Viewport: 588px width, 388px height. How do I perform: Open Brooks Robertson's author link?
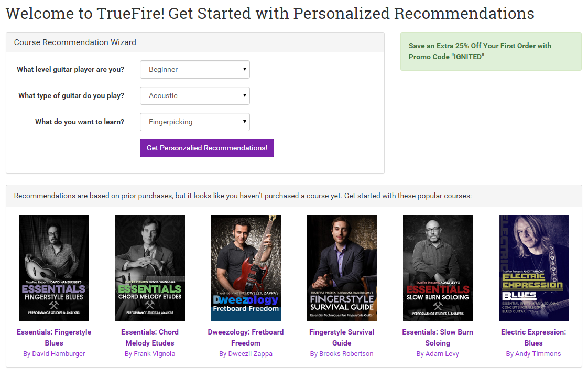click(342, 354)
